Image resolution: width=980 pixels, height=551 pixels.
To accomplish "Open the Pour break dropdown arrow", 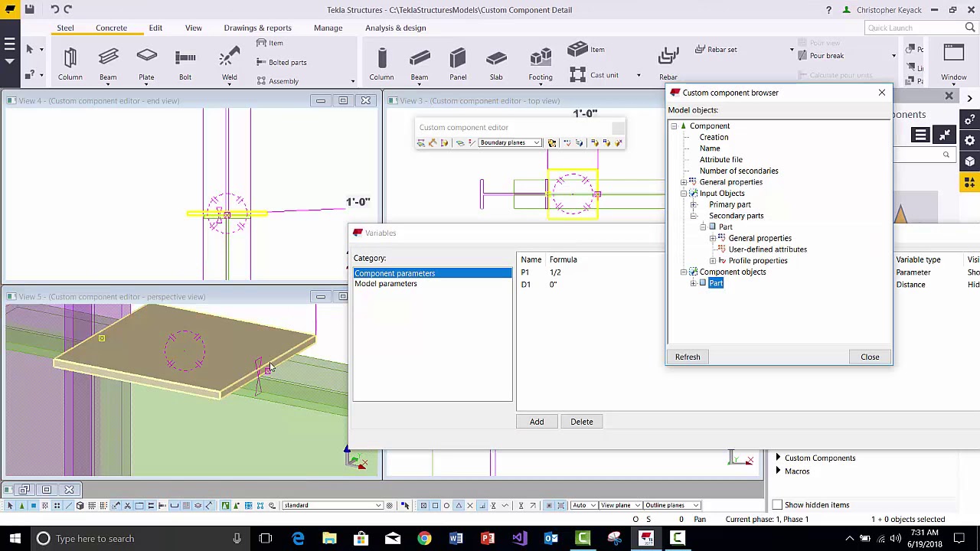I will [893, 56].
